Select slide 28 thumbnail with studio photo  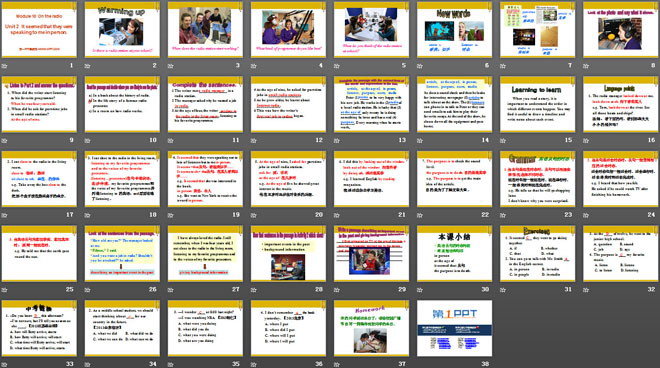tap(288, 253)
